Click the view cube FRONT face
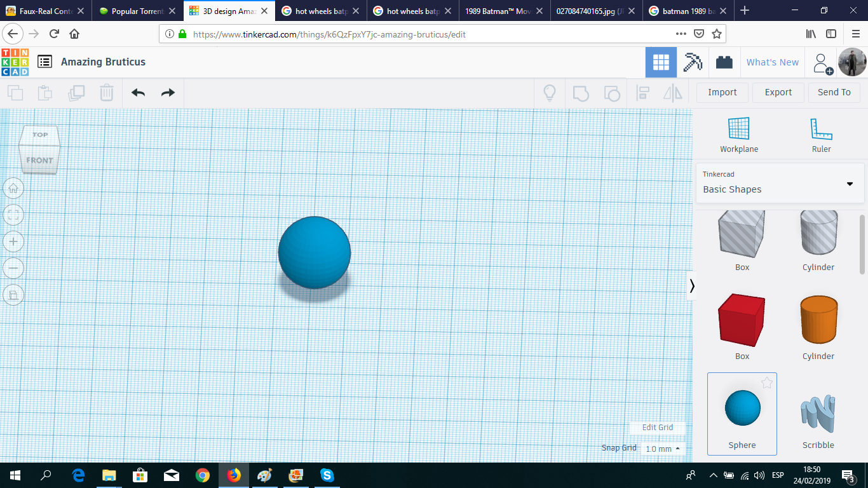Image resolution: width=868 pixels, height=488 pixels. click(40, 160)
